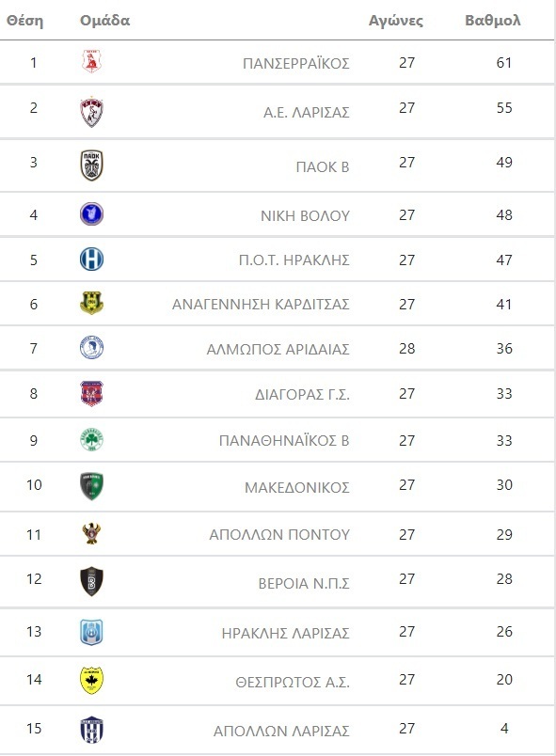This screenshot has height=756, width=556.
Task: Open the ΠΑΝΣΕΡΡΑΪΚΟΣ team name link
Action: point(296,64)
